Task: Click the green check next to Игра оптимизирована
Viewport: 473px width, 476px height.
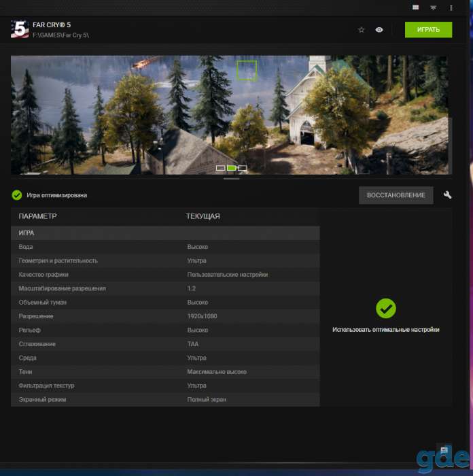Action: 17,195
